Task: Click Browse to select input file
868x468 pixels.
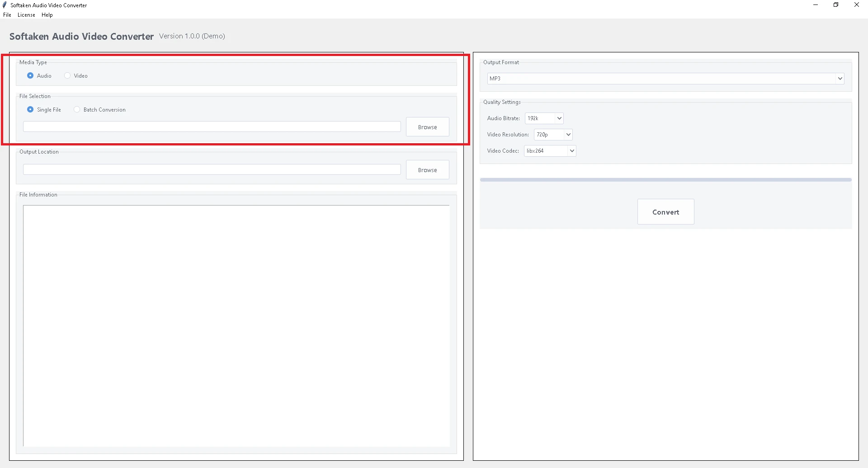Action: [x=427, y=126]
